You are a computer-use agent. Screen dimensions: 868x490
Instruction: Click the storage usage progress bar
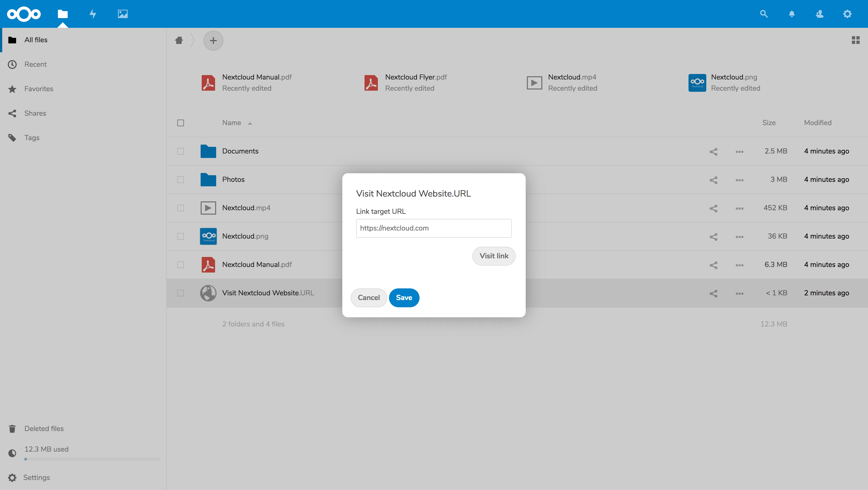point(92,459)
